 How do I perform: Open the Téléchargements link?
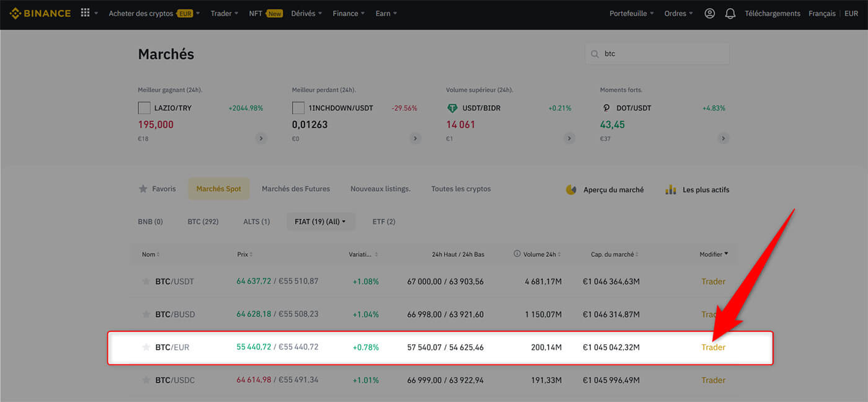[773, 13]
